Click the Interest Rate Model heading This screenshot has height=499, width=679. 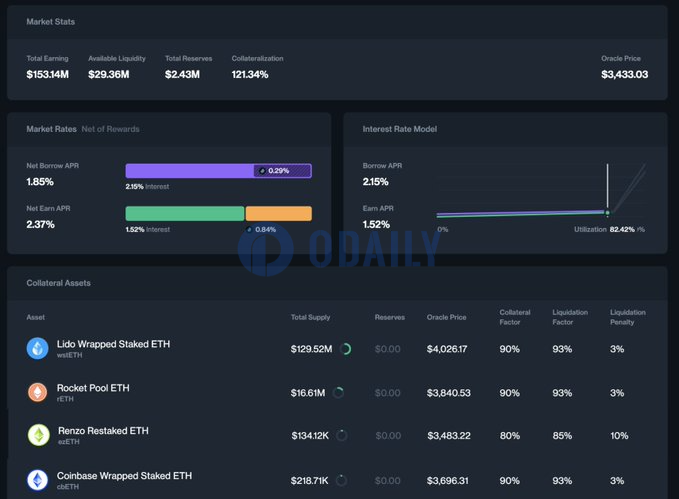400,129
